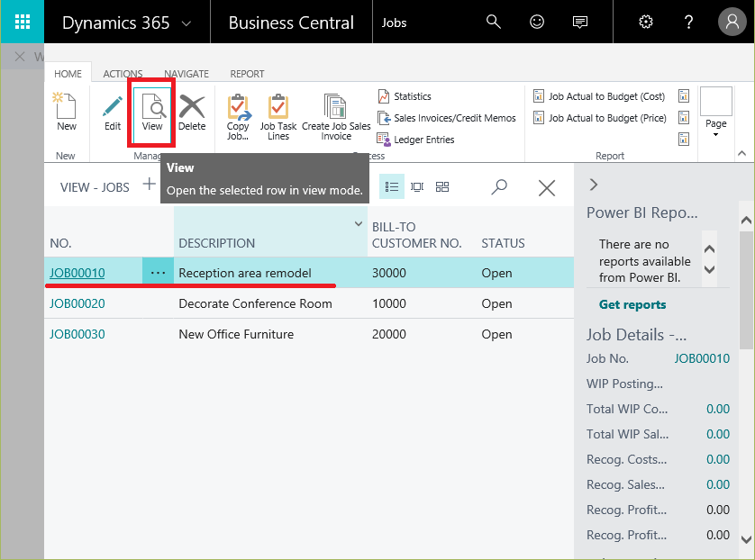
Task: Select the NAVIGATE ribbon tab
Action: click(x=186, y=74)
